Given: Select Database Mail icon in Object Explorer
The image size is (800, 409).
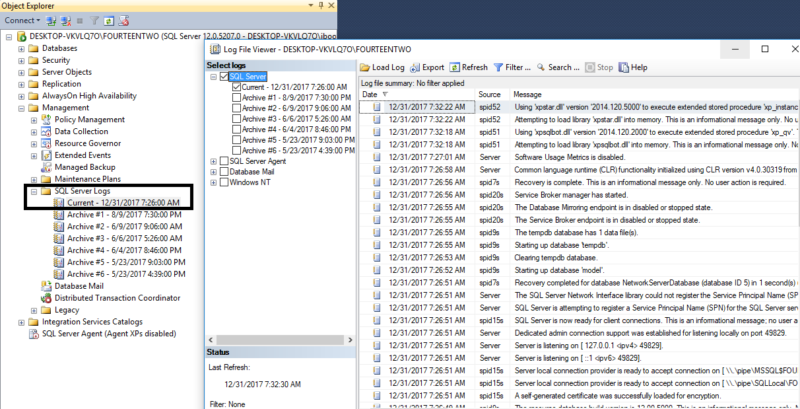Looking at the screenshot, I should pyautogui.click(x=46, y=286).
